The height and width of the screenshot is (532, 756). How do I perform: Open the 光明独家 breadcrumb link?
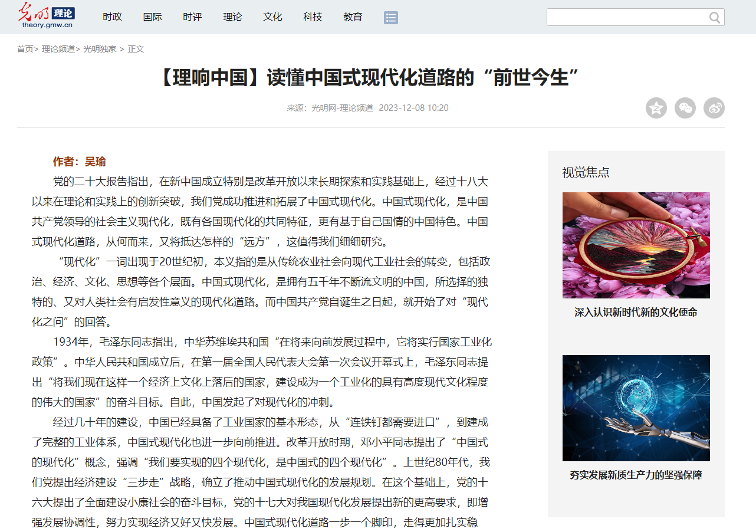click(x=100, y=49)
